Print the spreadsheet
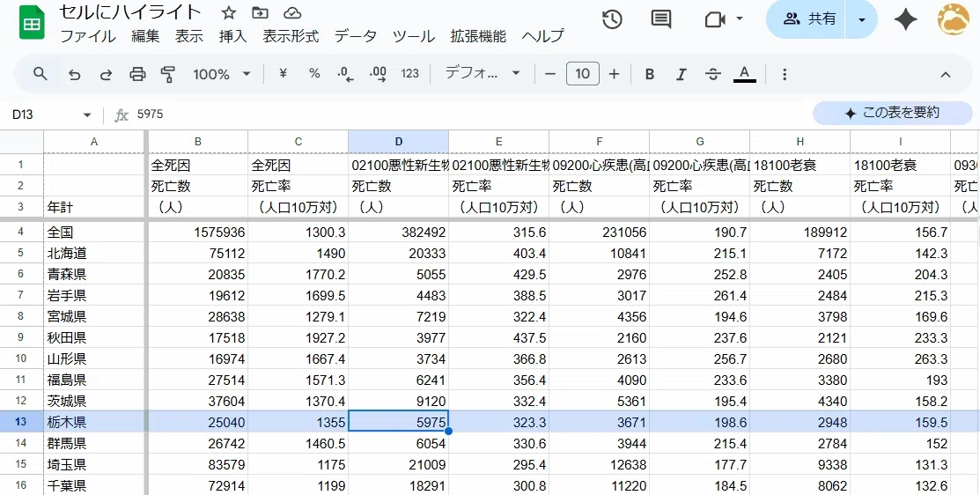 (x=136, y=74)
